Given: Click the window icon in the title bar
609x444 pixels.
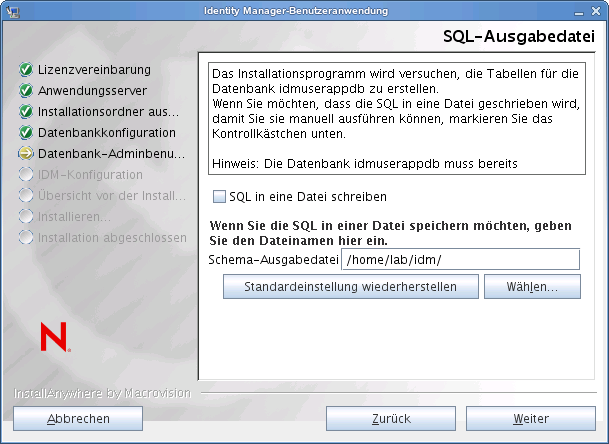Looking at the screenshot, I should 13,11.
